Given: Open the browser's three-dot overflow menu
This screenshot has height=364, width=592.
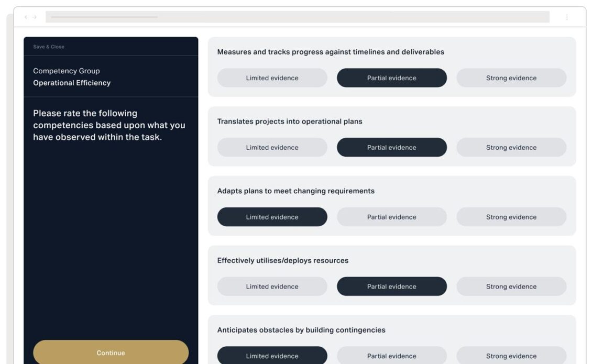Looking at the screenshot, I should point(567,16).
